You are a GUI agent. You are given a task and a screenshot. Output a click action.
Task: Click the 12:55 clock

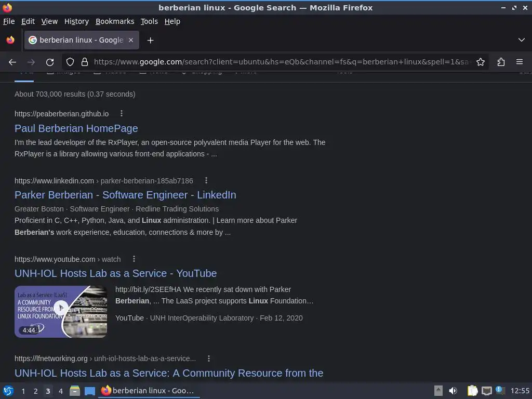(x=520, y=391)
